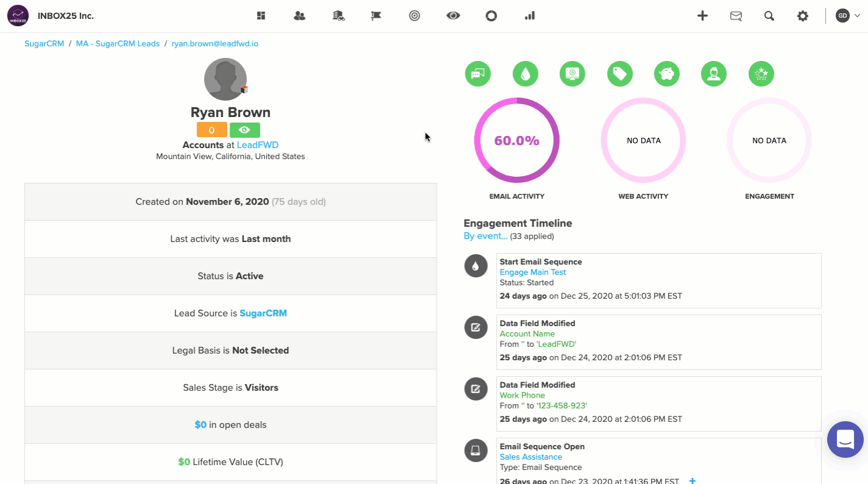Click the green support agent icon
Screen dimensions: 868x484
point(714,74)
